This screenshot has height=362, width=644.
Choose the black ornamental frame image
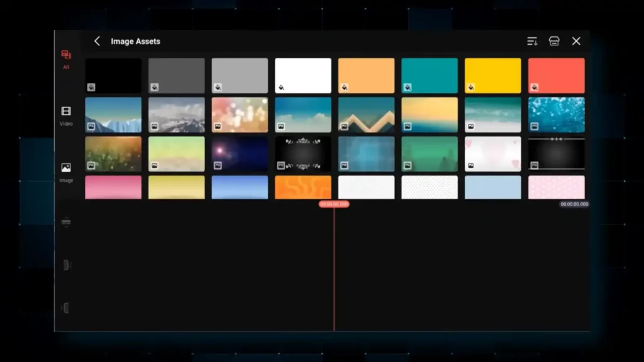tap(303, 154)
